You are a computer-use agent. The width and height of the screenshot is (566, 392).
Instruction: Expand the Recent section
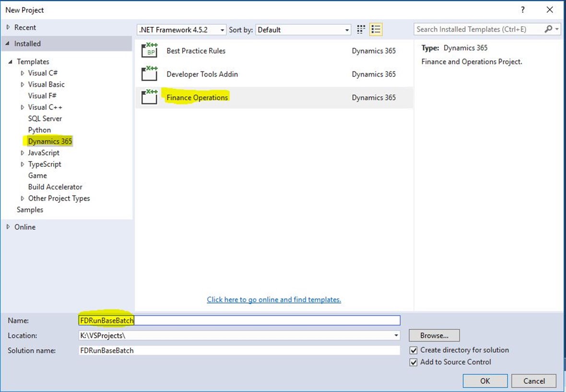click(8, 27)
